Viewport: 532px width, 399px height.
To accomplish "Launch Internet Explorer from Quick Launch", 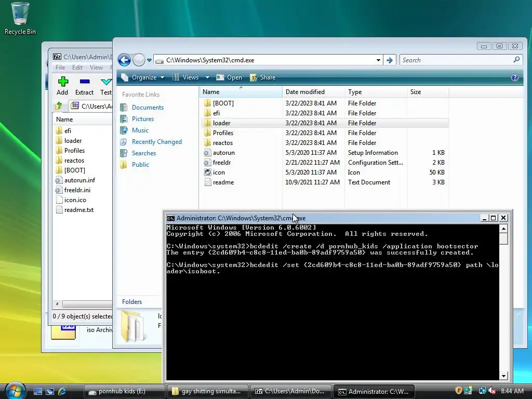I will 62,392.
